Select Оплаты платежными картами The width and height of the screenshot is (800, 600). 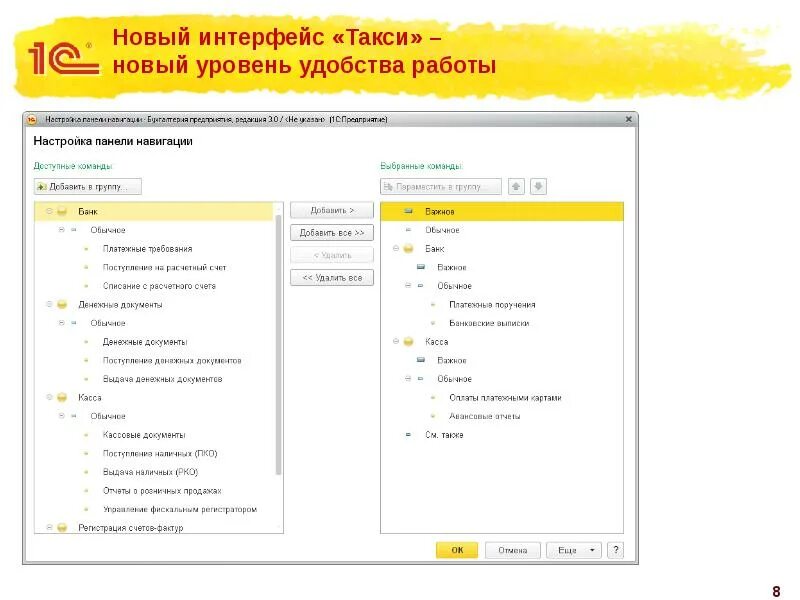click(x=505, y=397)
